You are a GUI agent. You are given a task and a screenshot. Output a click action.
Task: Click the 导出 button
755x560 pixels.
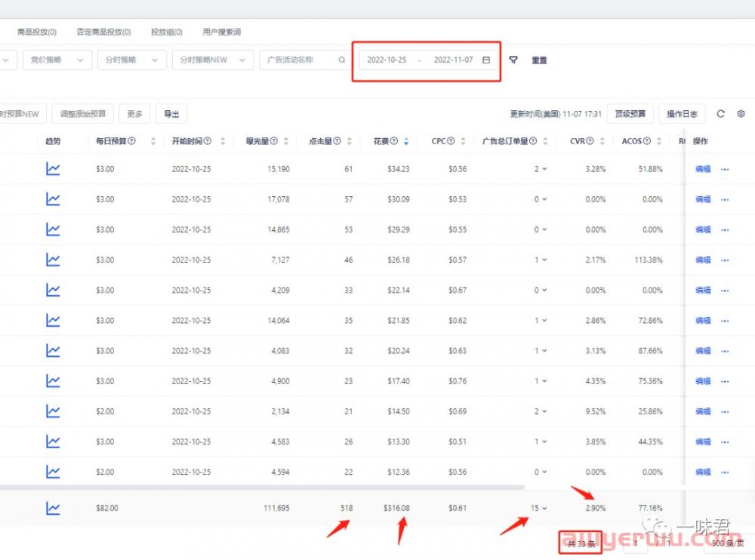171,114
